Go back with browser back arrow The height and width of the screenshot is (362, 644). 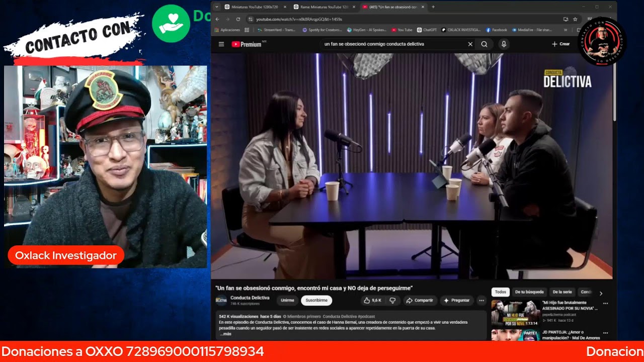click(217, 19)
